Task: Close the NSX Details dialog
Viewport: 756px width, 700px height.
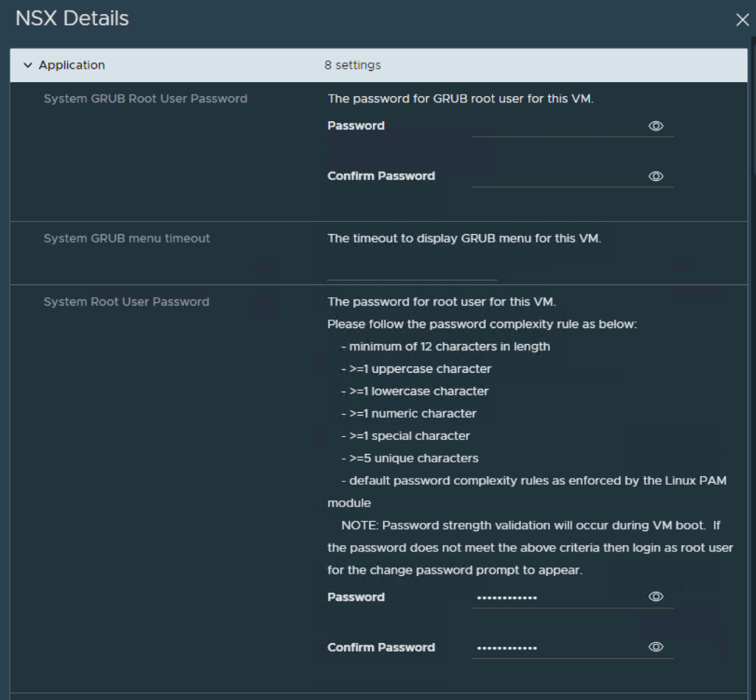Action: point(742,20)
